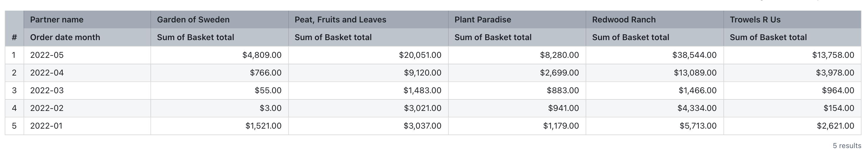Click the $154.00 Trowels R Us cell
This screenshot has width=868, height=164.
tap(839, 108)
